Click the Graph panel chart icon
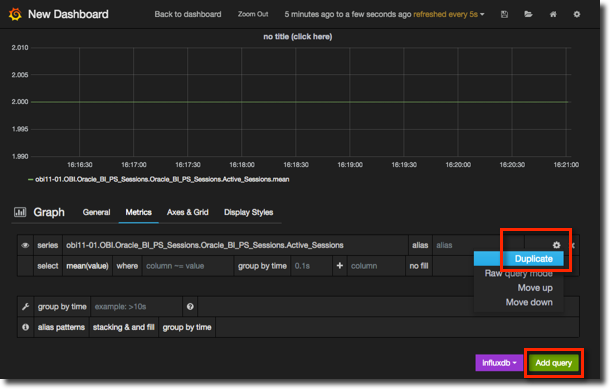610x389 pixels. pyautogui.click(x=20, y=212)
